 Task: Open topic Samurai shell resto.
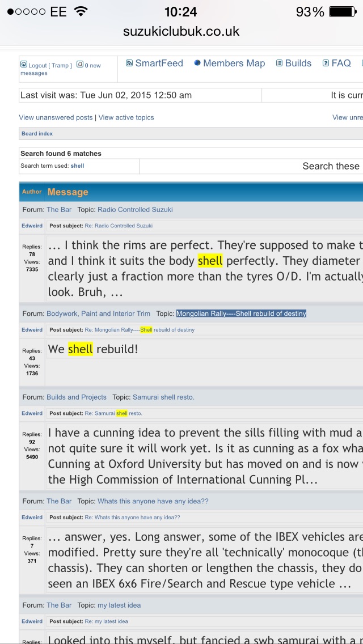pos(163,397)
